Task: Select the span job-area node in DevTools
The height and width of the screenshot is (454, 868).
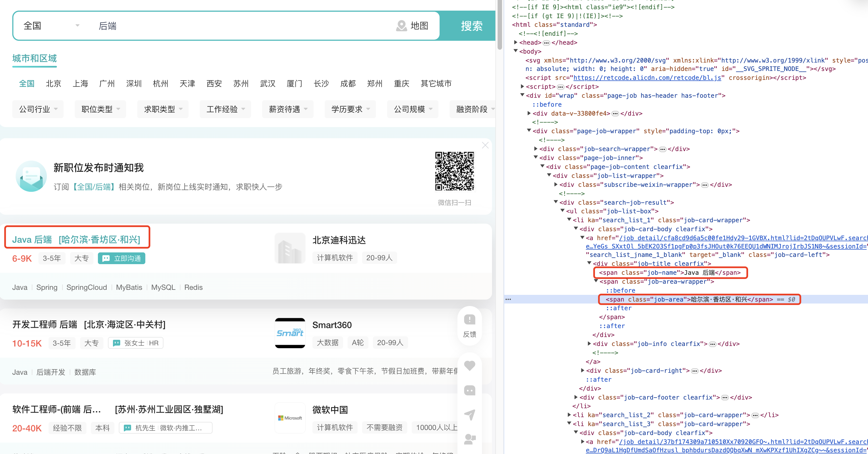Action: (x=689, y=299)
